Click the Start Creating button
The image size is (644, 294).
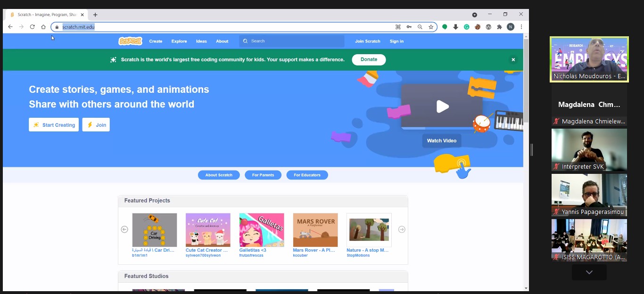pyautogui.click(x=54, y=125)
